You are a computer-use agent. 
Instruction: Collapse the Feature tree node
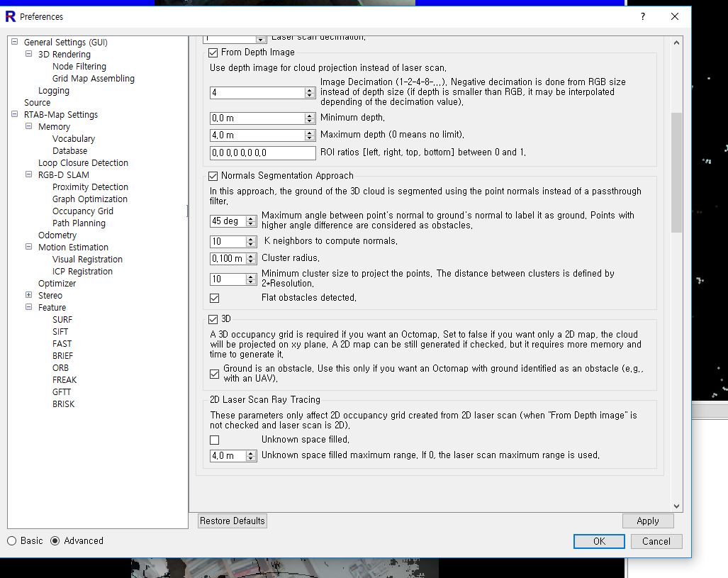[x=28, y=307]
